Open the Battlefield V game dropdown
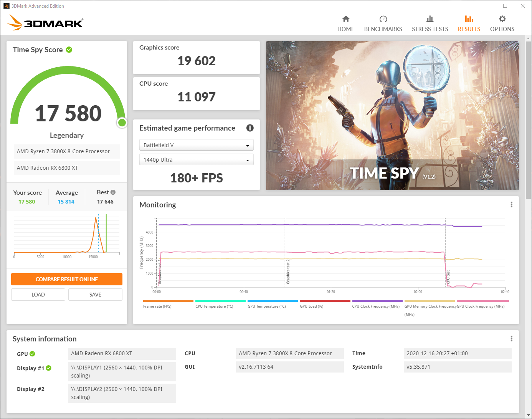 pyautogui.click(x=197, y=145)
